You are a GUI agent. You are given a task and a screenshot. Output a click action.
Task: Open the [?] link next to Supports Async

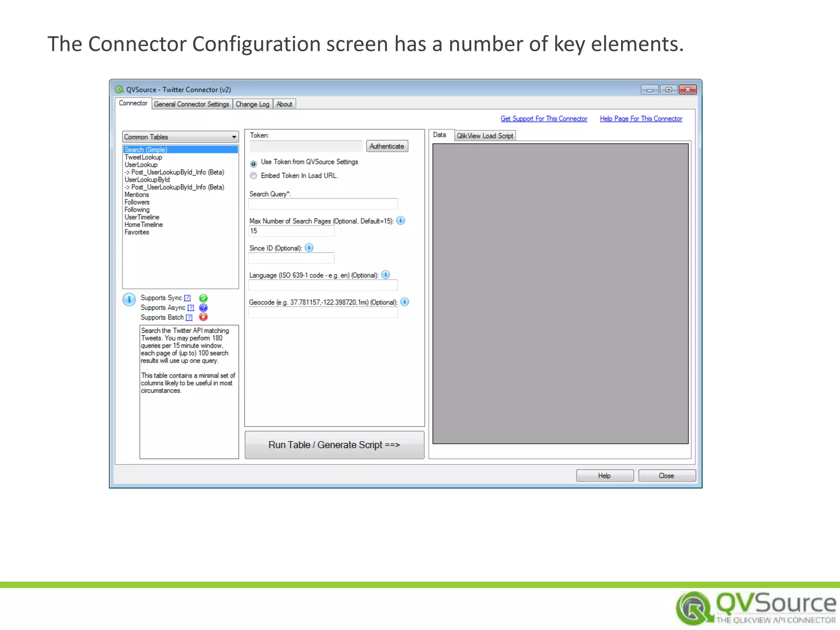[x=191, y=308]
